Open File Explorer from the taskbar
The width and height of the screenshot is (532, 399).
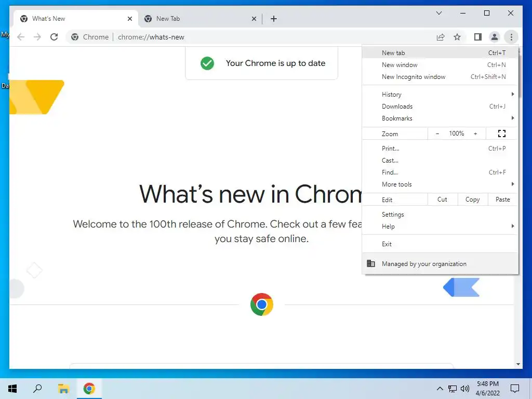click(63, 389)
